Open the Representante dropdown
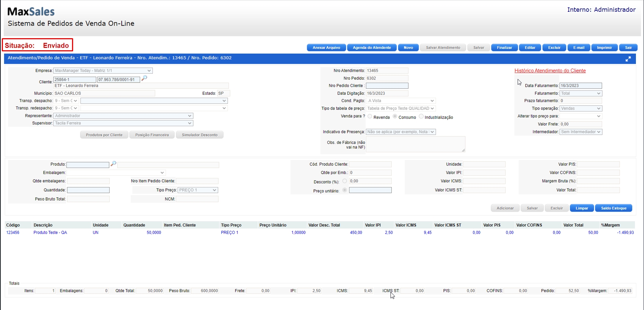 point(123,116)
